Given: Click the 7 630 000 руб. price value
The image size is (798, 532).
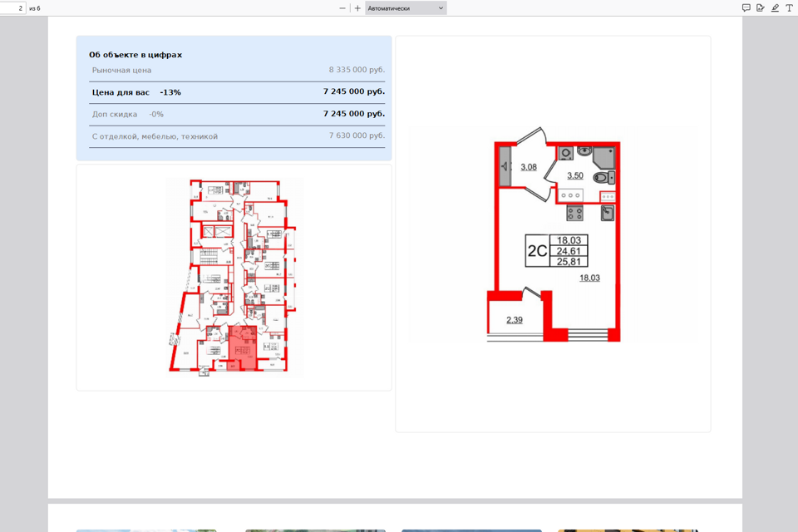Looking at the screenshot, I should click(x=357, y=135).
